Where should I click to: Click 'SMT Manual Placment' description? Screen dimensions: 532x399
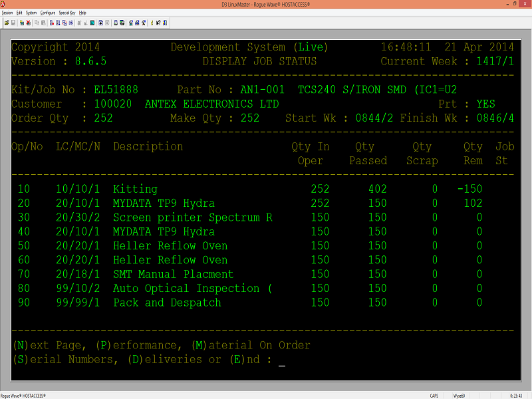pyautogui.click(x=174, y=274)
